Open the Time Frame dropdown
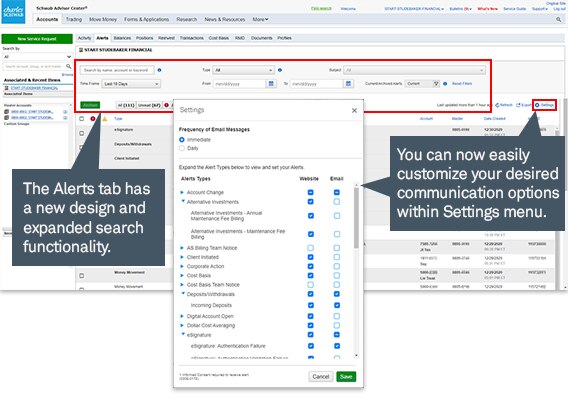The height and width of the screenshot is (400, 568). (x=131, y=84)
